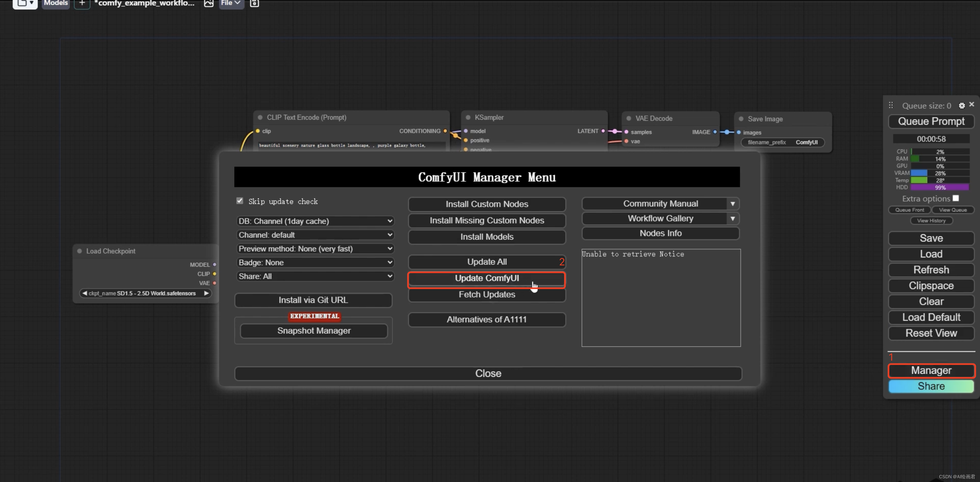This screenshot has width=980, height=482.
Task: Click the colorful Share button
Action: pyautogui.click(x=931, y=386)
